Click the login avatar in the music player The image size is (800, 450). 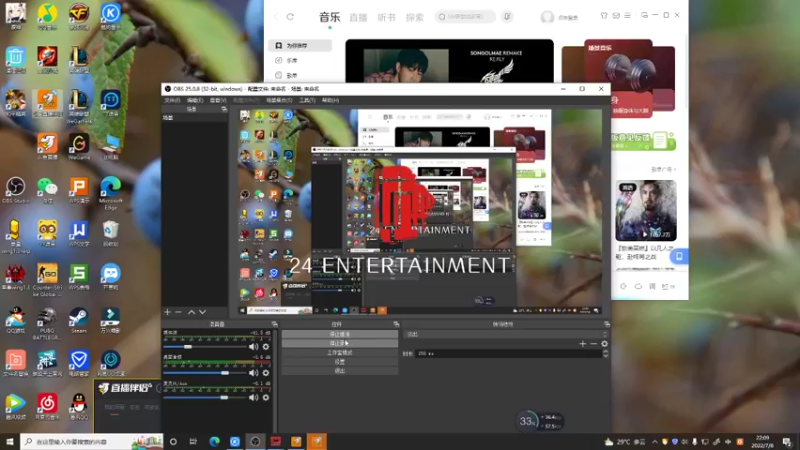coord(547,17)
